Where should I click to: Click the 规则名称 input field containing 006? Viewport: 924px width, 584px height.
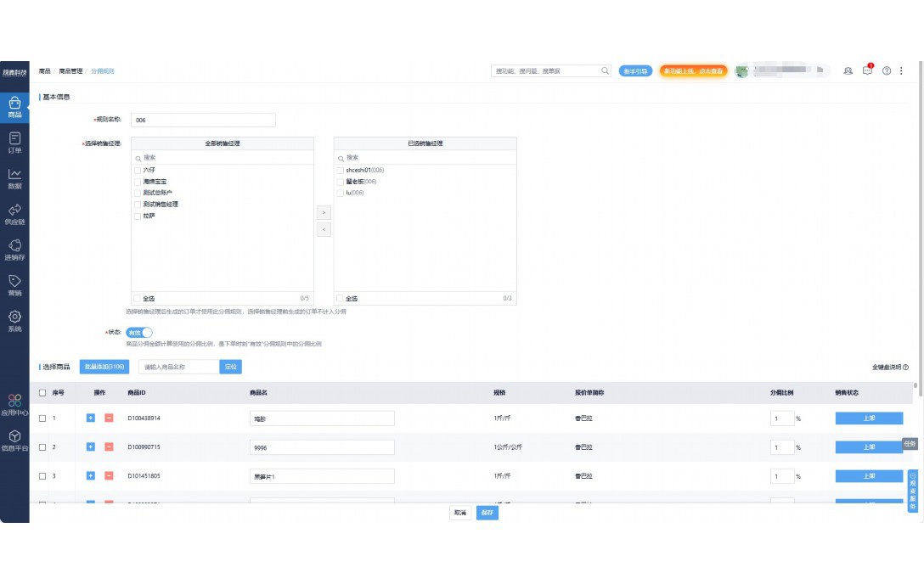click(203, 121)
